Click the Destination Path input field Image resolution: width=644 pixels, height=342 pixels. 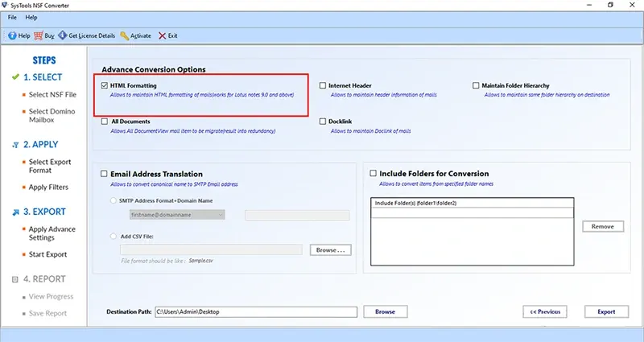coord(256,312)
